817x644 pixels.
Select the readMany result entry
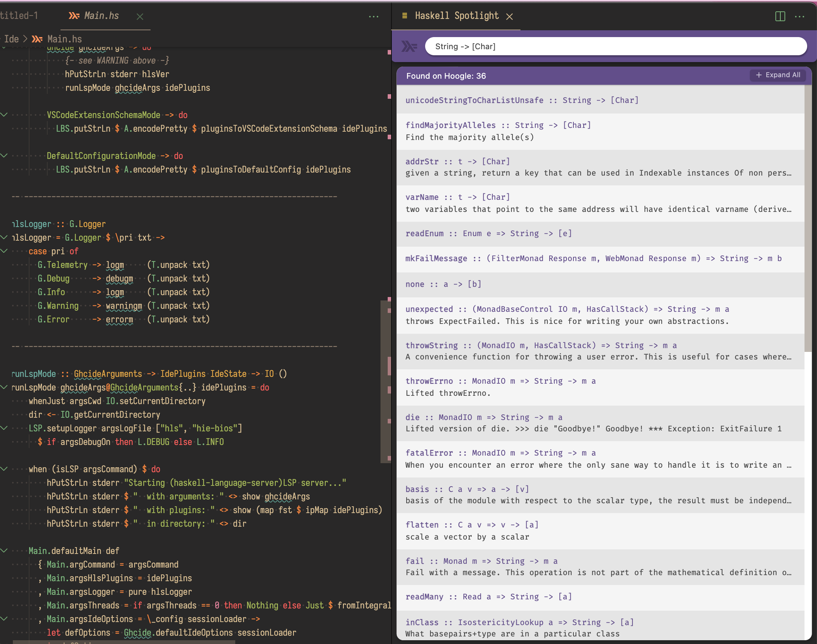[600, 597]
